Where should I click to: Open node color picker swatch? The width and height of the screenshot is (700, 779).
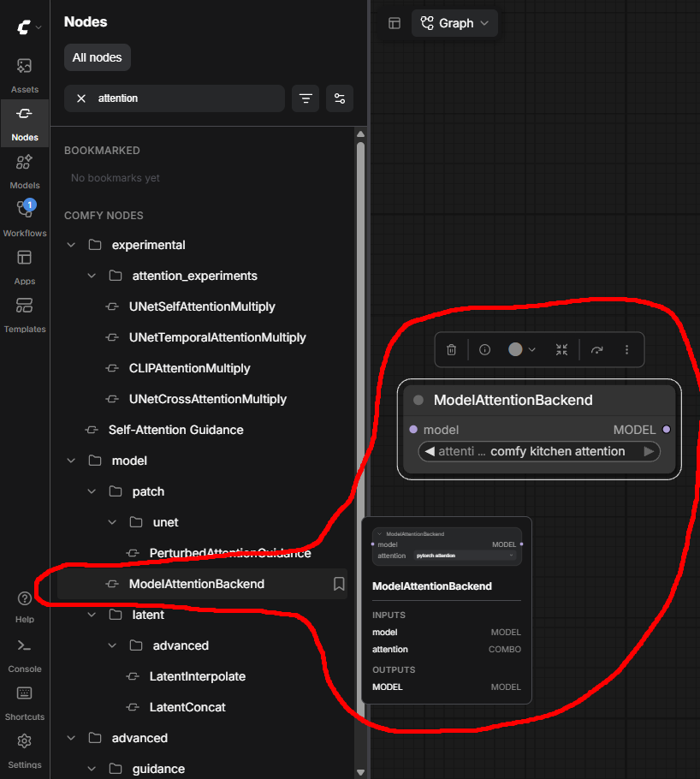pos(515,349)
